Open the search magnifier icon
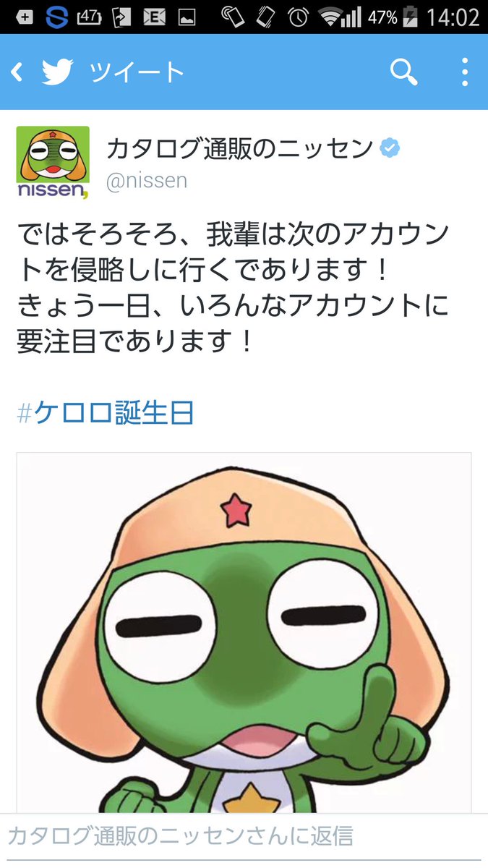488x868 pixels. 403,72
